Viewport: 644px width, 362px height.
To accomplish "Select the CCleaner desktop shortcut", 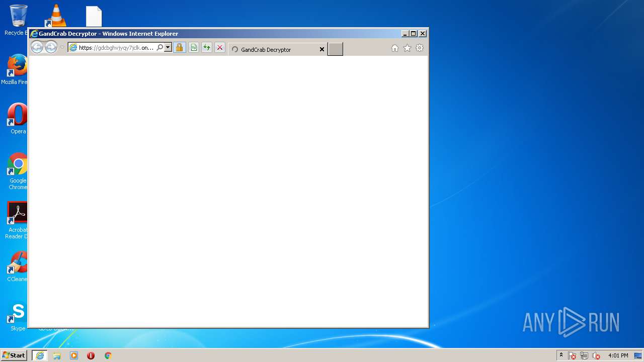I will tap(17, 266).
